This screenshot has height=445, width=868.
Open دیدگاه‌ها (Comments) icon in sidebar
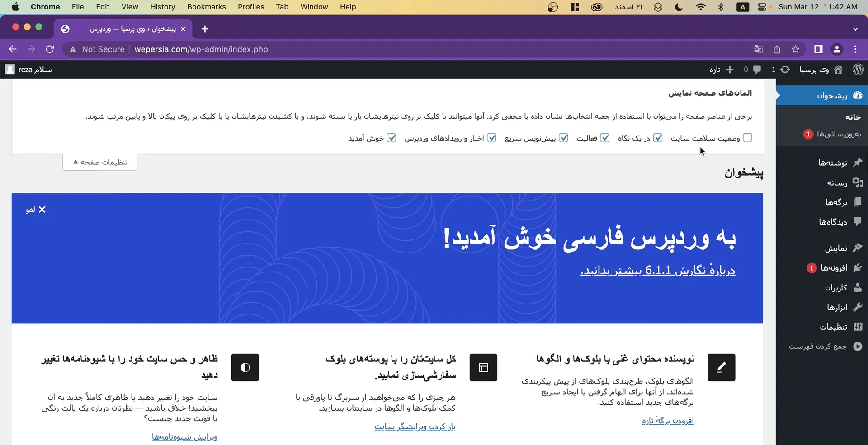858,221
